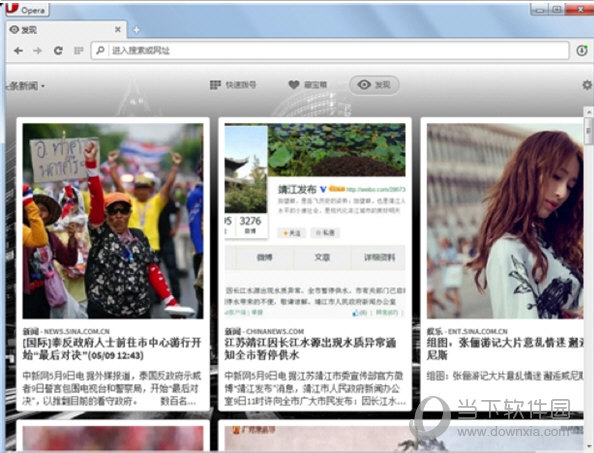Click the CHINANEWS.COM source label
Image resolution: width=594 pixels, height=453 pixels.
(275, 331)
